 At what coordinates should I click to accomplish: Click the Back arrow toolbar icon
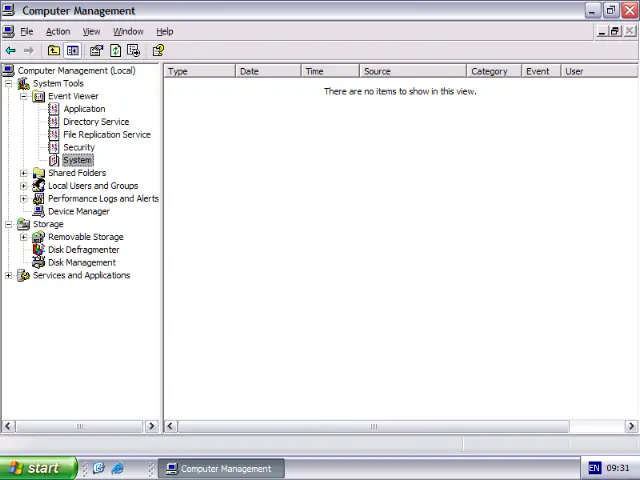pos(11,51)
